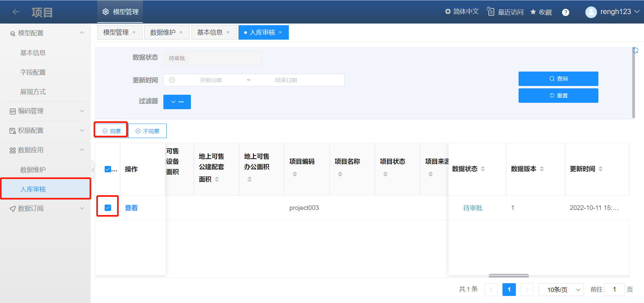Click the 开始日期 start date field

[211, 80]
